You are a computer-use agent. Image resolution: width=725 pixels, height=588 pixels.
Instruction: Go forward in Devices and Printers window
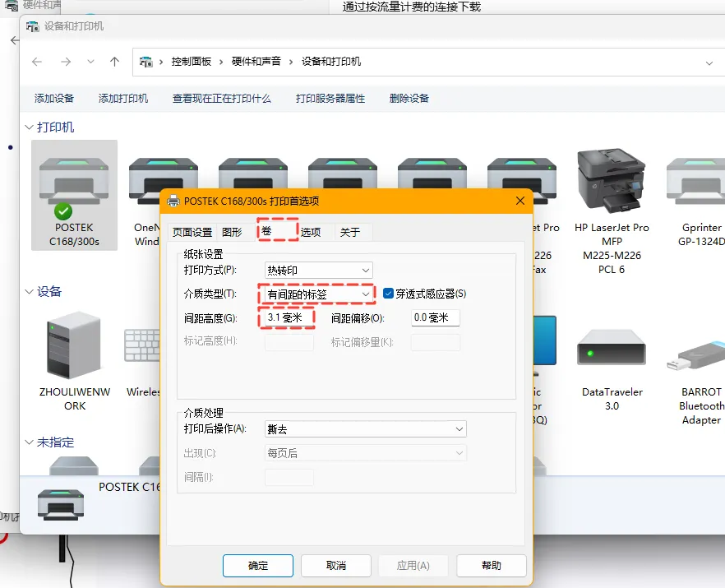(66, 62)
